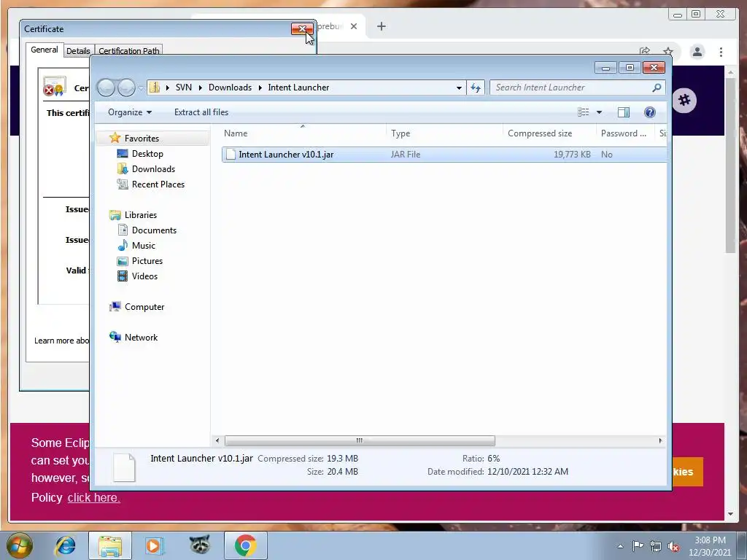Image resolution: width=747 pixels, height=560 pixels.
Task: Open the Organize menu
Action: click(130, 112)
